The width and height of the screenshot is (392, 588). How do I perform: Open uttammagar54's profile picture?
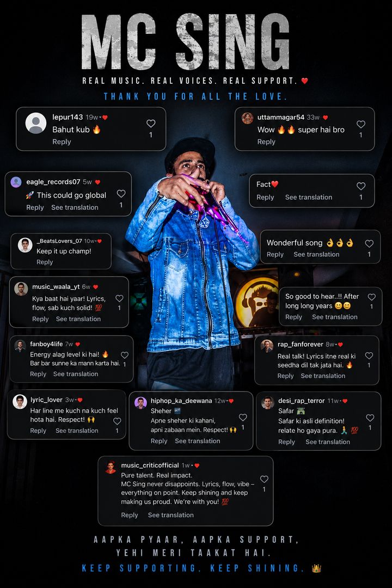[247, 118]
